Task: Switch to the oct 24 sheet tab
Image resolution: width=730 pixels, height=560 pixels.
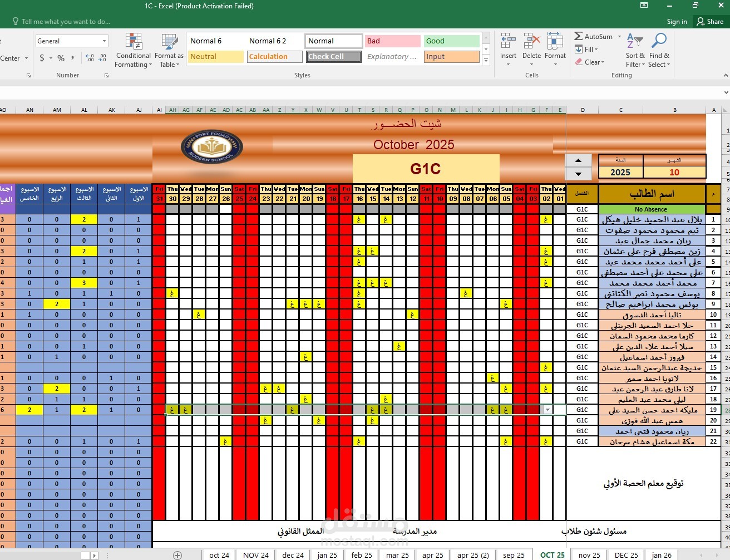Action: [x=219, y=555]
